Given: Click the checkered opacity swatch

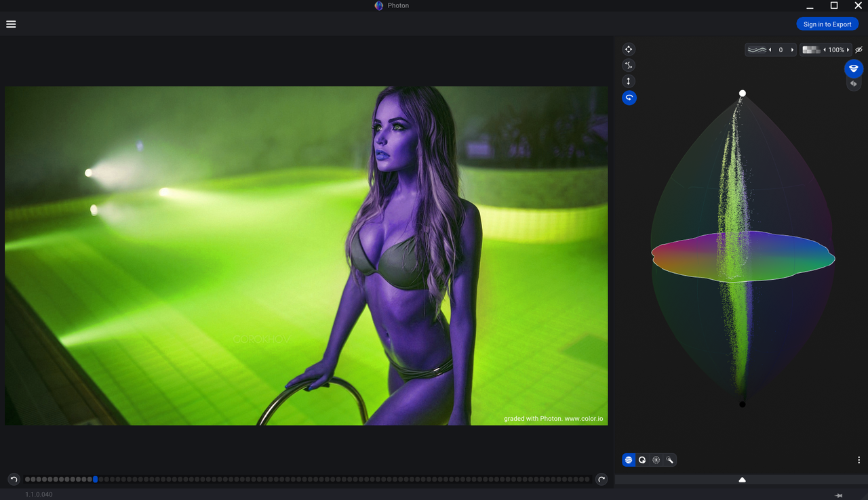Looking at the screenshot, I should 811,50.
